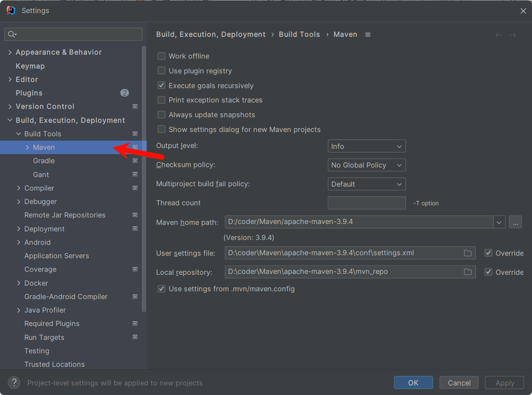Collapse Build, Execution, Deployment node

click(x=10, y=120)
